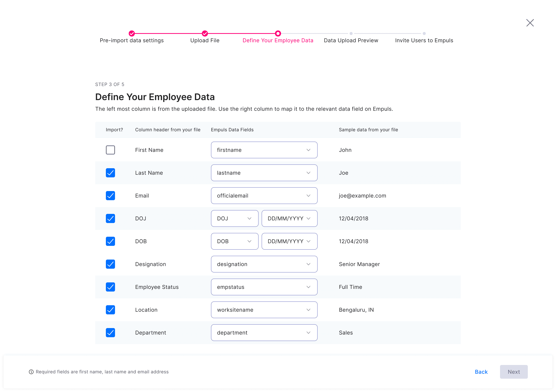Click the 'STEP 3 OF 5' label
The image size is (556, 392).
pos(110,84)
